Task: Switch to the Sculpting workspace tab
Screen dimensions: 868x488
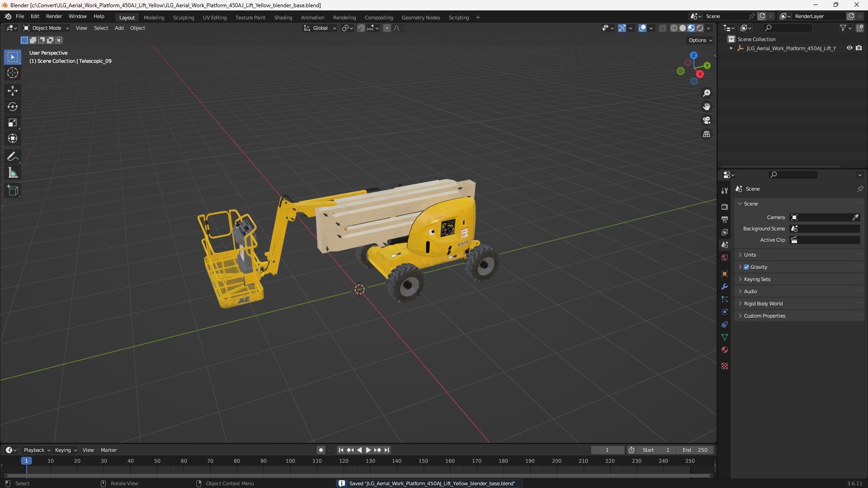Action: pos(183,18)
